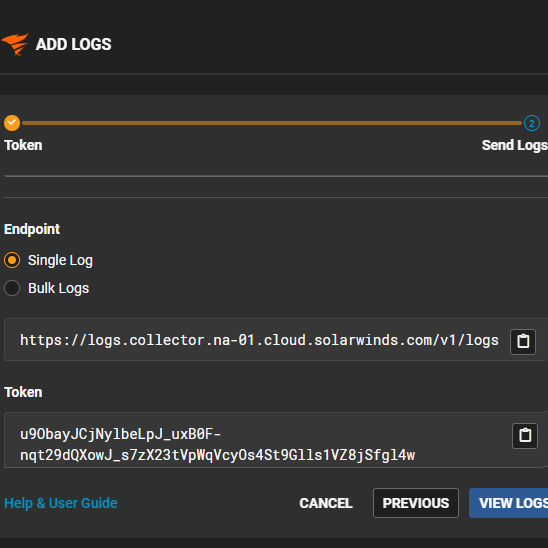The height and width of the screenshot is (548, 548).
Task: Copy the endpoint URL with its clipboard icon
Action: pos(522,341)
